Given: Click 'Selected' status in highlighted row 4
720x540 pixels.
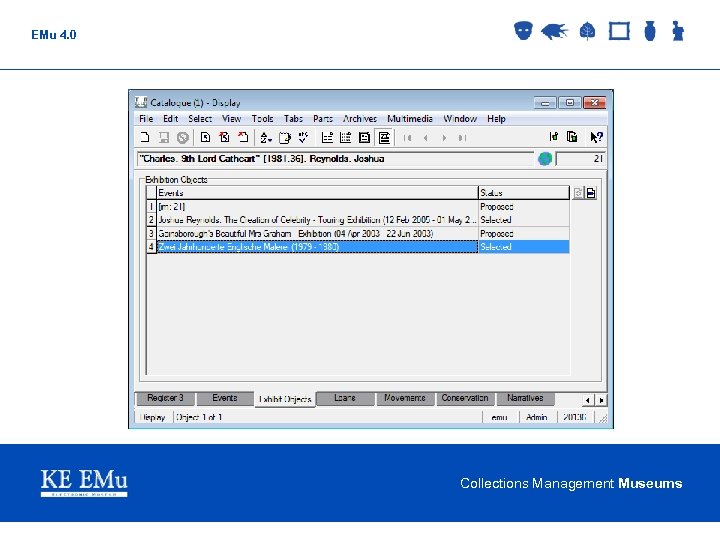Looking at the screenshot, I should [523, 247].
